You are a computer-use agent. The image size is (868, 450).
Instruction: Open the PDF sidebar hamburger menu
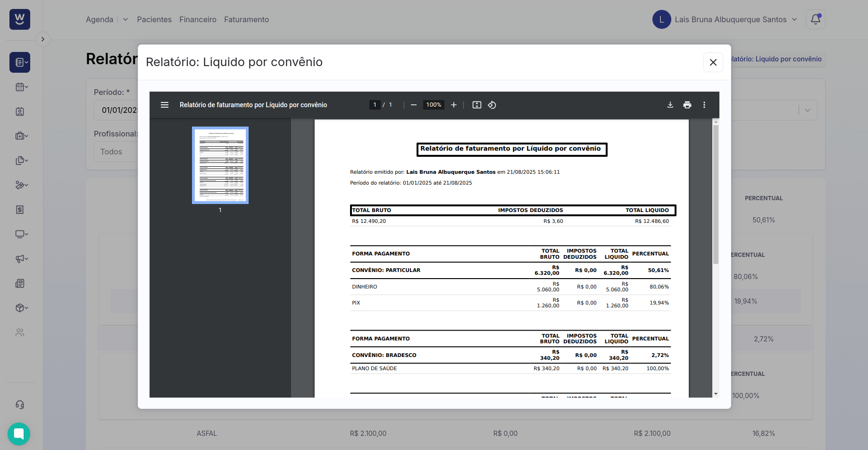[165, 105]
